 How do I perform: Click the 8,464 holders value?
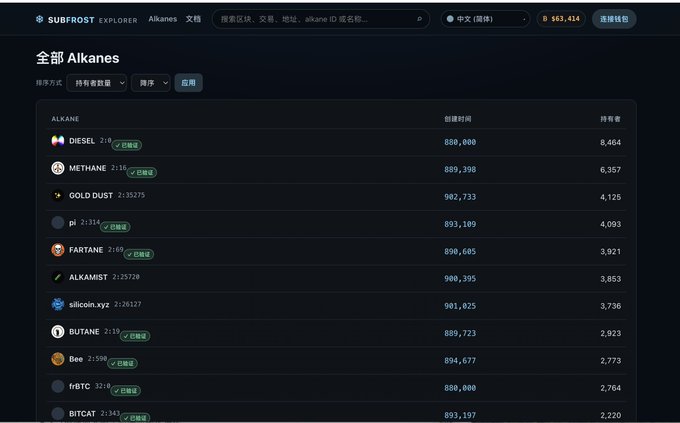611,142
